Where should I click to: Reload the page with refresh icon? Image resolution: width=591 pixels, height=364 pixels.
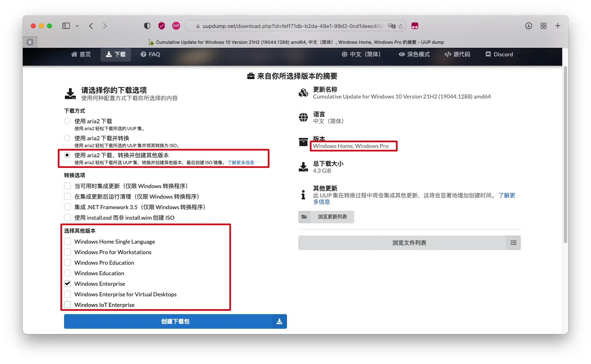(400, 26)
